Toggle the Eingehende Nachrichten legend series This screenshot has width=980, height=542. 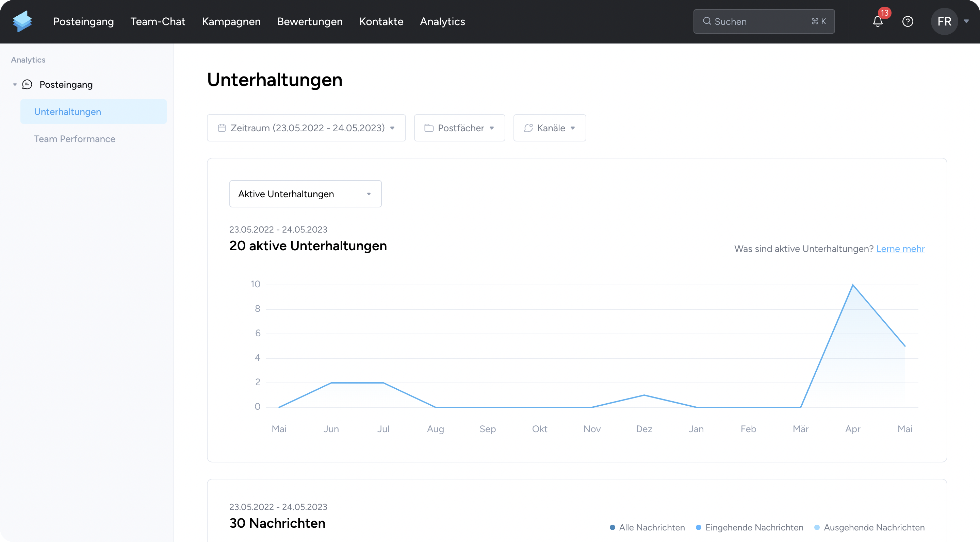click(x=749, y=528)
